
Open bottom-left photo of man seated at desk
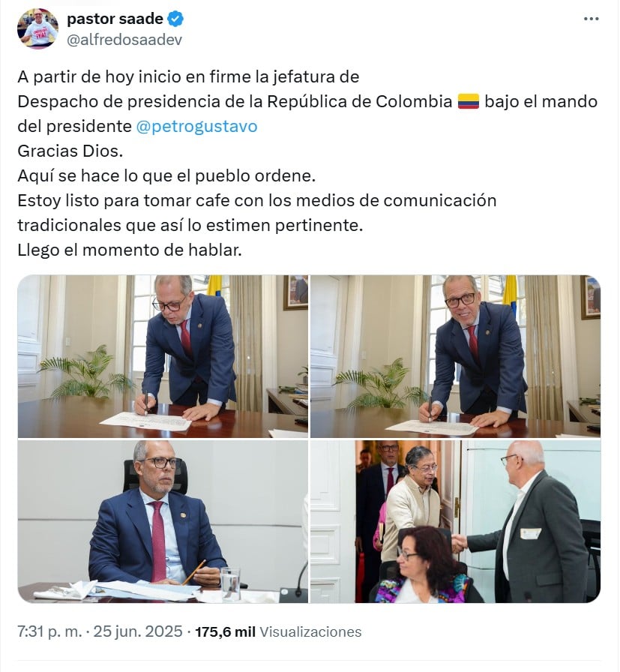tap(163, 521)
